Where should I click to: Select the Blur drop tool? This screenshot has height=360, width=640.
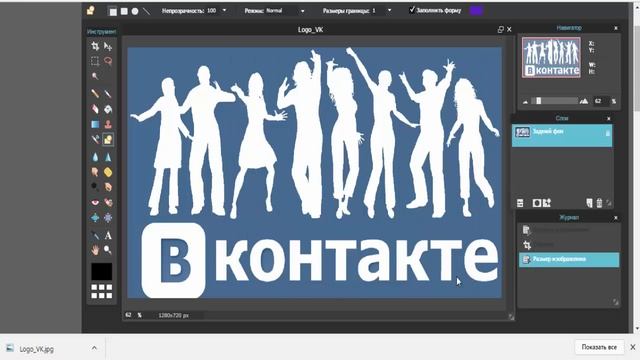pos(95,157)
